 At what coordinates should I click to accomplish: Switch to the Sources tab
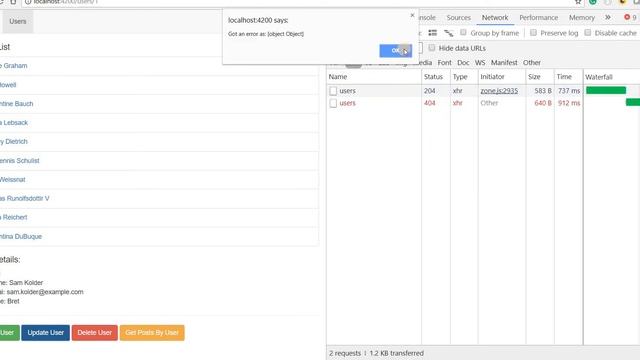[x=458, y=18]
